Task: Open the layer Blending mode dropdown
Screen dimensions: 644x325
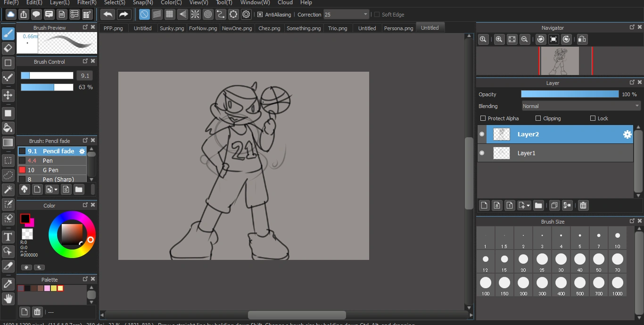Action: tap(580, 106)
